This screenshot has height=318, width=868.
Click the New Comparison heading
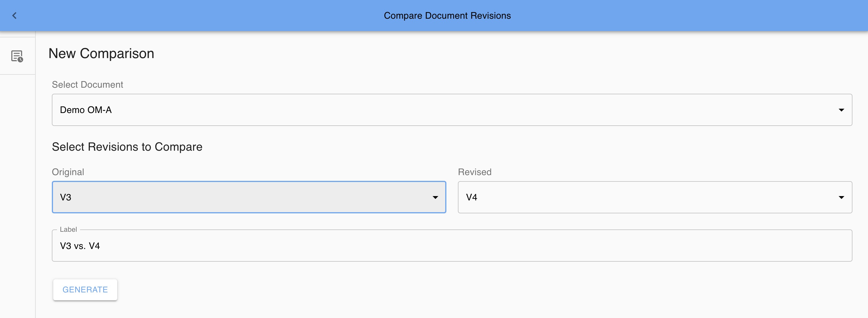tap(101, 53)
